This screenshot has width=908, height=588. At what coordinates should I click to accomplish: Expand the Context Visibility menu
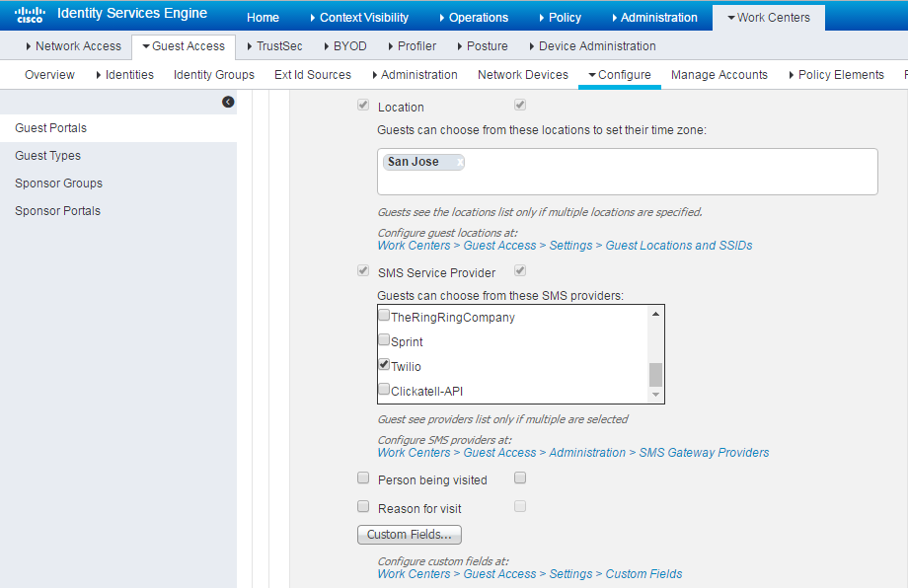(x=359, y=18)
